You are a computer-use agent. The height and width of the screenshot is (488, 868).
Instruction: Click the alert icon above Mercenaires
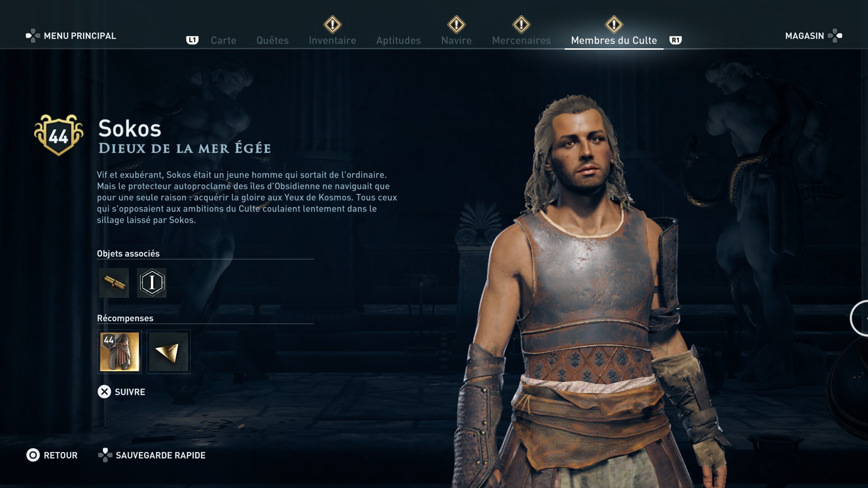tap(521, 24)
